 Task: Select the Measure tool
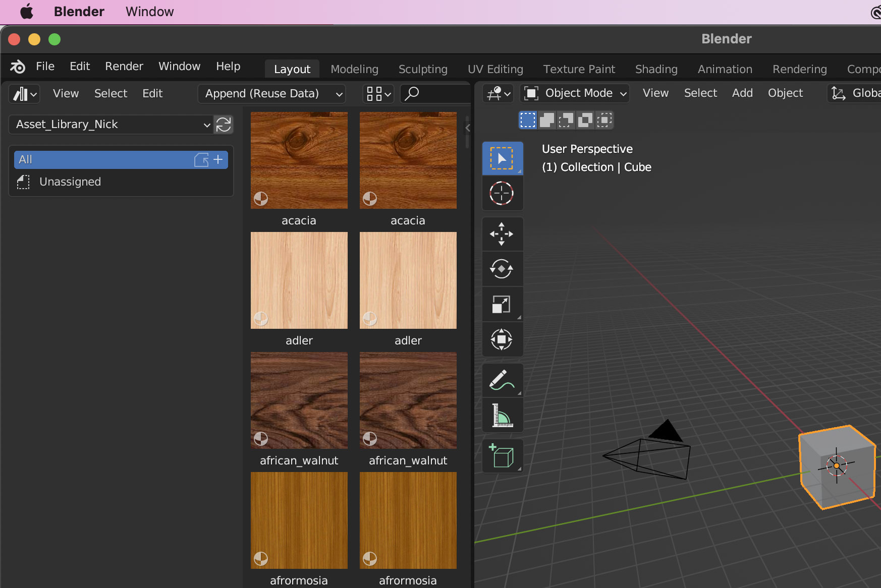click(502, 416)
